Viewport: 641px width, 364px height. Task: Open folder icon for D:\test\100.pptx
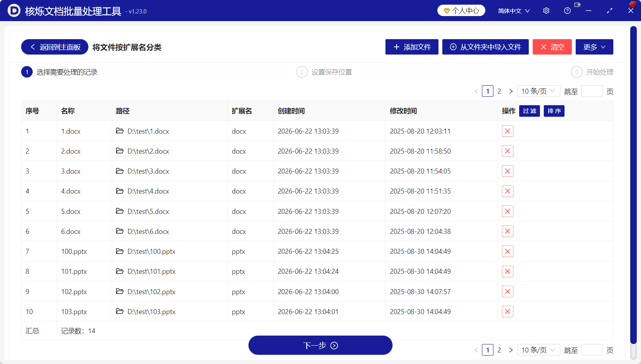[x=120, y=251]
